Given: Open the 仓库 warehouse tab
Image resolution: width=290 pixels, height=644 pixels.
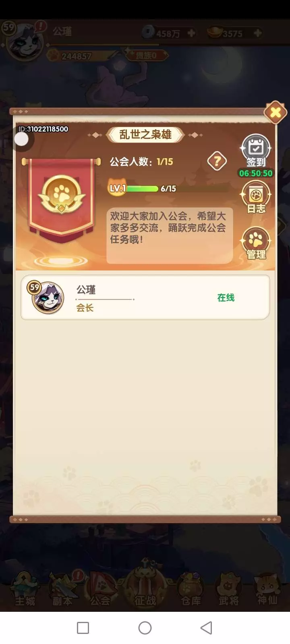Looking at the screenshot, I should click(x=191, y=590).
